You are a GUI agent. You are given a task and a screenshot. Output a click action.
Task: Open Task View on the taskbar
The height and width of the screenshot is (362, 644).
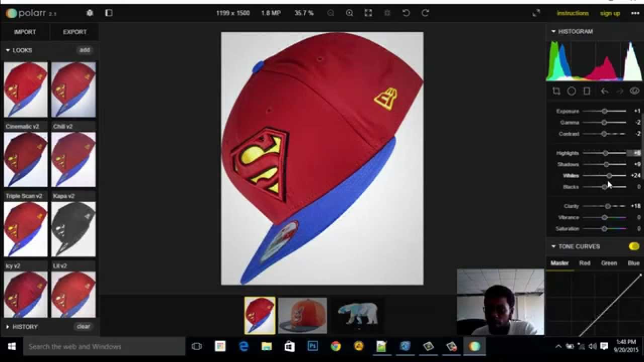197,346
